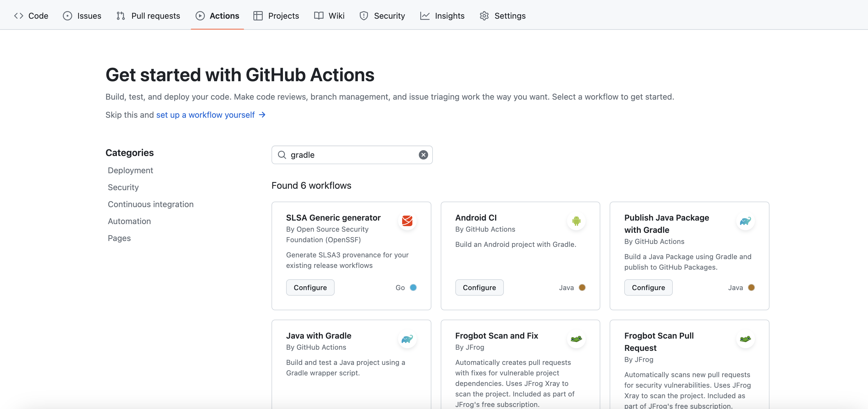Click the Frogbot Scan Pull Request frog icon
This screenshot has width=868, height=409.
point(745,339)
